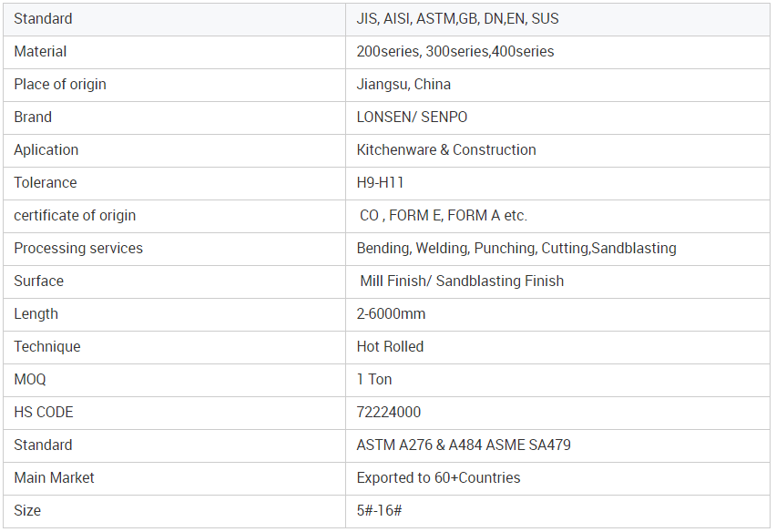This screenshot has width=776, height=532.
Task: Select the Tolerance value H9-H11
Action: (380, 183)
